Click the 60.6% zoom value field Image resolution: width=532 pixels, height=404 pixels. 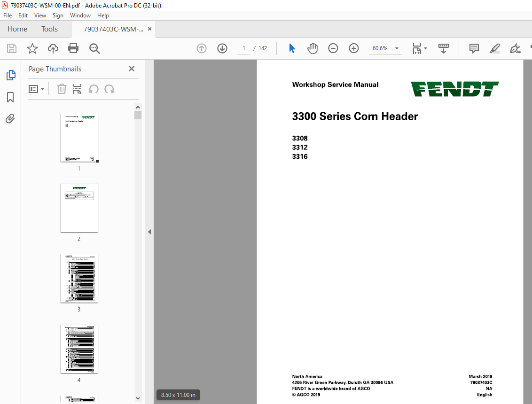click(380, 48)
